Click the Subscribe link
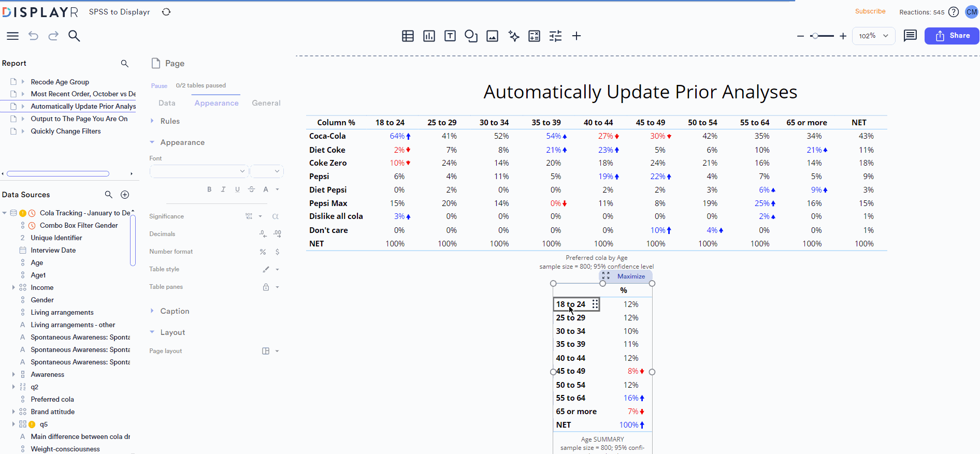 click(870, 11)
